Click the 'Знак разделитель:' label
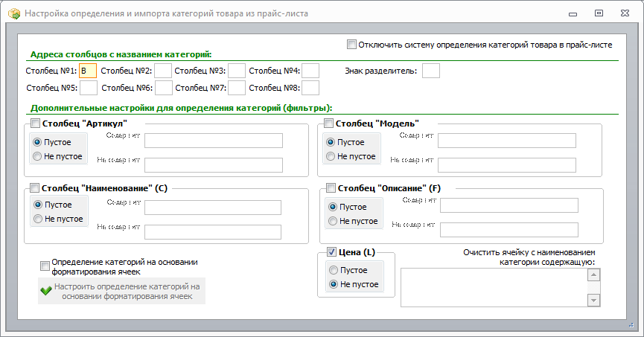 [380, 71]
